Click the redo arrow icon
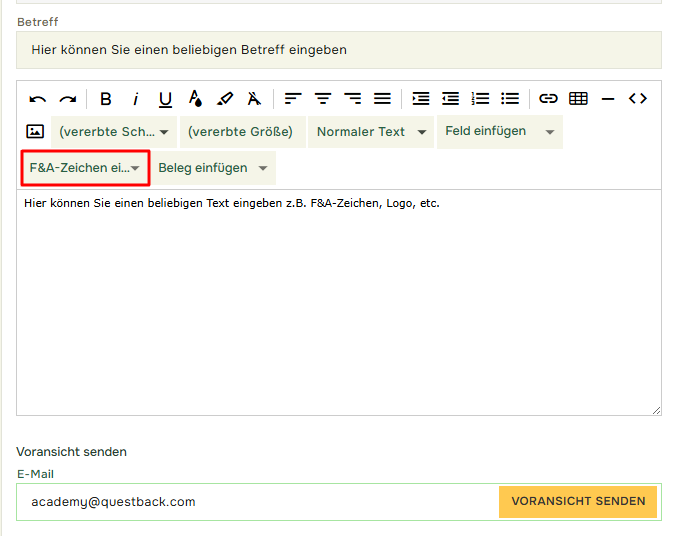 pyautogui.click(x=68, y=99)
